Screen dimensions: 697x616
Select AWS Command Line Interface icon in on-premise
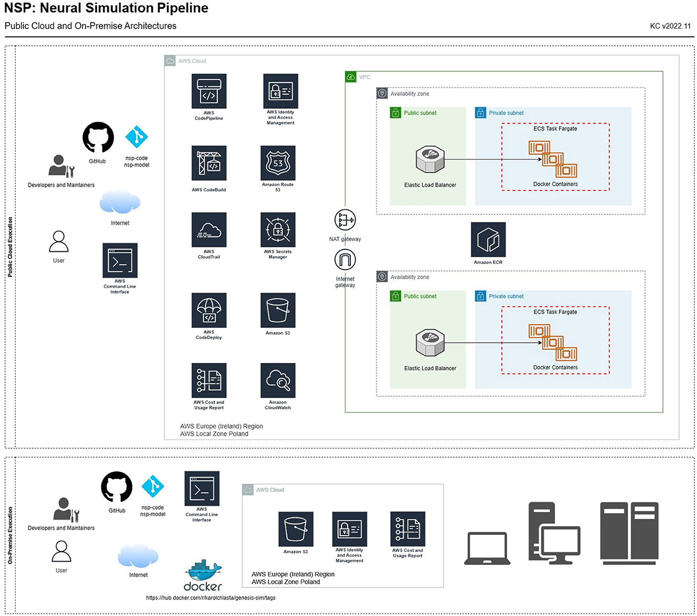[201, 489]
